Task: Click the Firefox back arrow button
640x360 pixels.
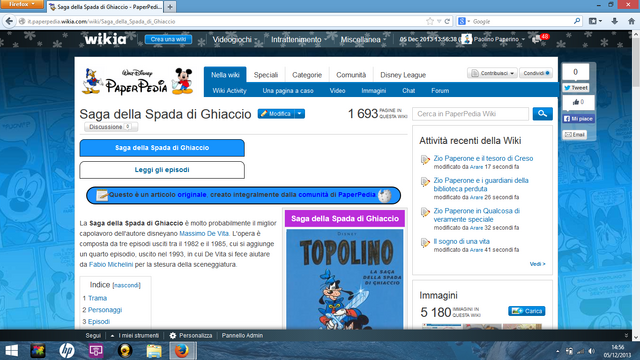Action: (9, 21)
